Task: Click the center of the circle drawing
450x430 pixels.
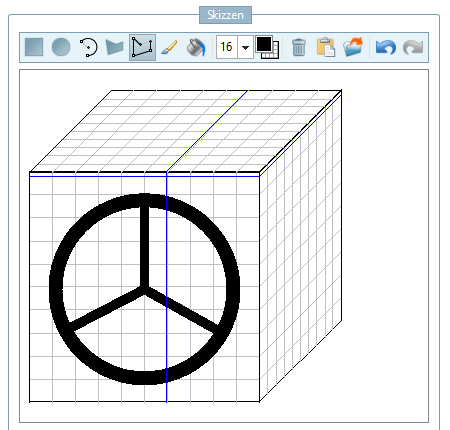Action: (x=144, y=289)
